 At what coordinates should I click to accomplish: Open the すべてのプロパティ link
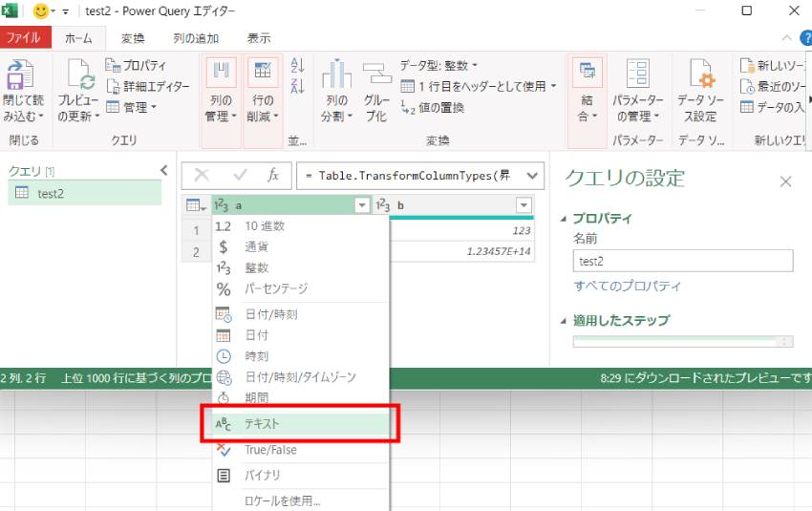[x=627, y=286]
